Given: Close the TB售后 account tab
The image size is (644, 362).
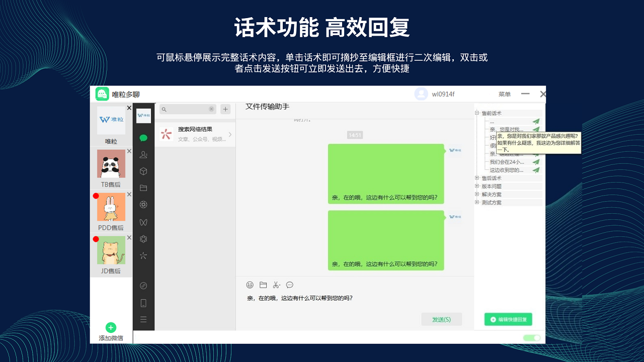Looking at the screenshot, I should pos(129,151).
